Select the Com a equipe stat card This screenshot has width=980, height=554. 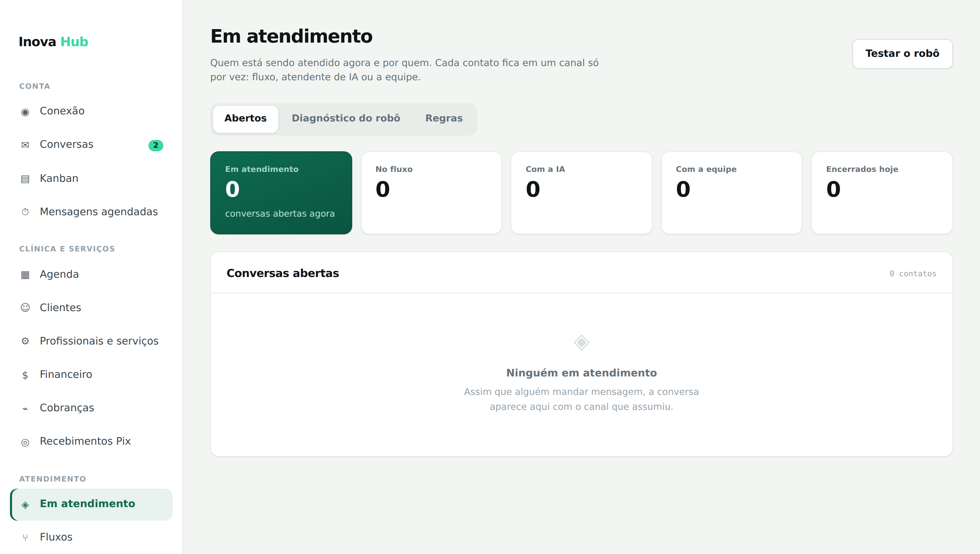point(731,193)
